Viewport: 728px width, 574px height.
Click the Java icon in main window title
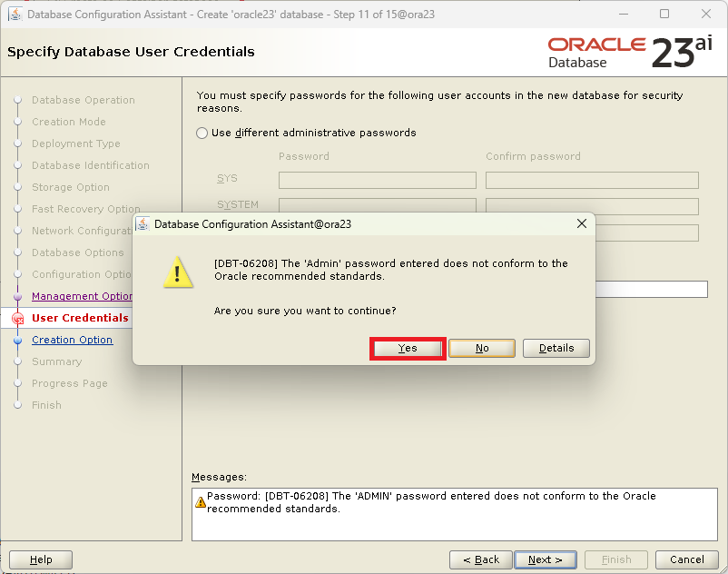tap(15, 15)
